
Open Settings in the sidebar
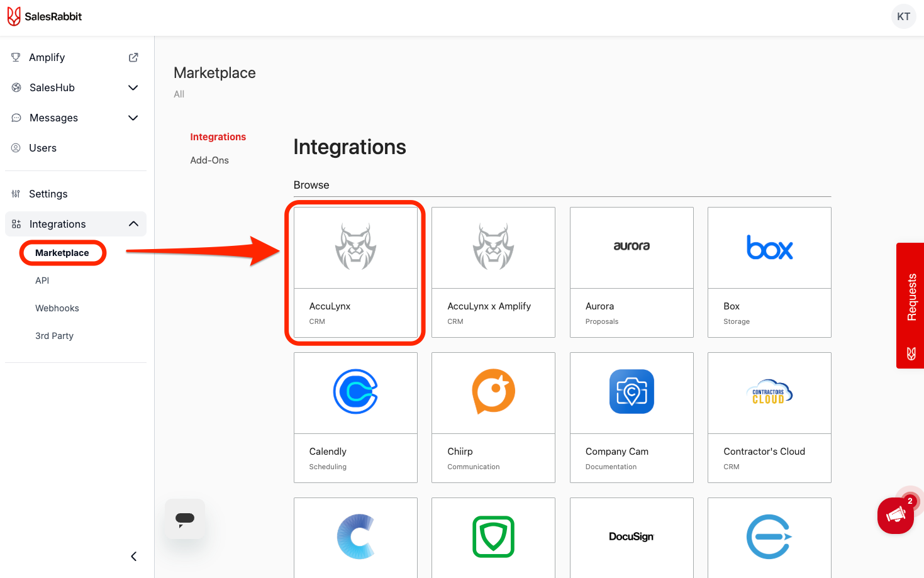click(48, 194)
